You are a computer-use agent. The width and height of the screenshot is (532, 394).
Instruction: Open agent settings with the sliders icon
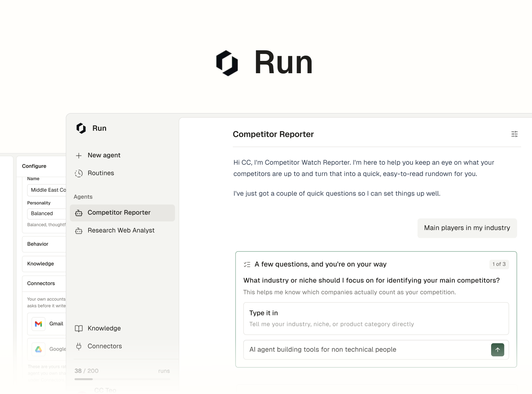point(514,134)
